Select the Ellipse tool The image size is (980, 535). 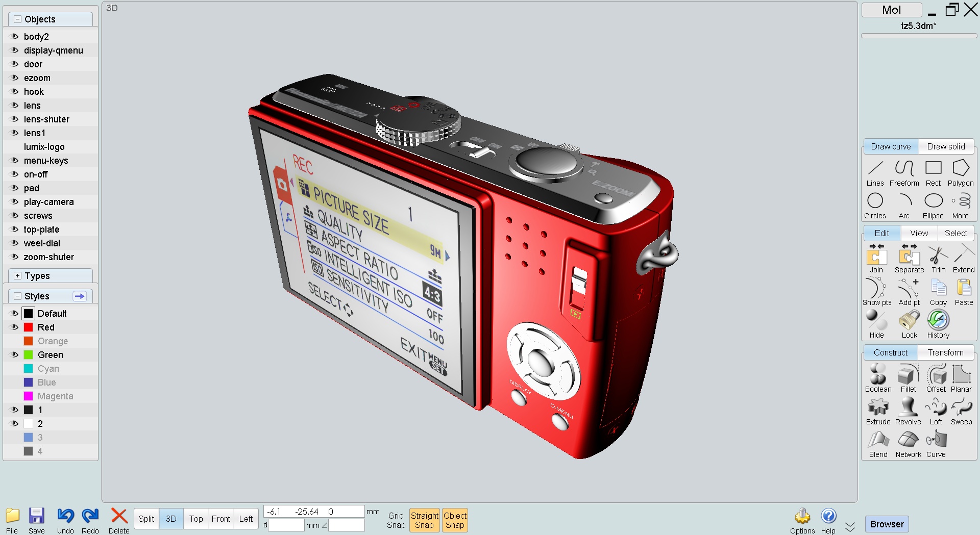933,205
